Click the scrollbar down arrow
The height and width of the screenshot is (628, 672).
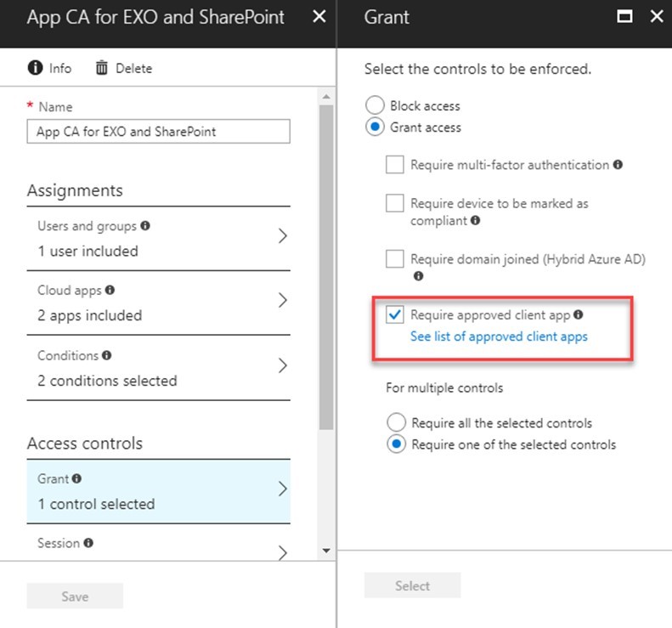point(326,551)
